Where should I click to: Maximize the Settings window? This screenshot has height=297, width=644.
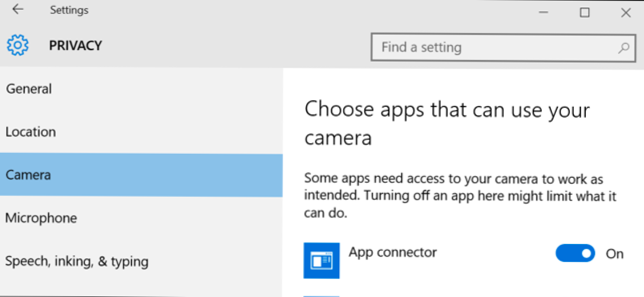tap(584, 13)
